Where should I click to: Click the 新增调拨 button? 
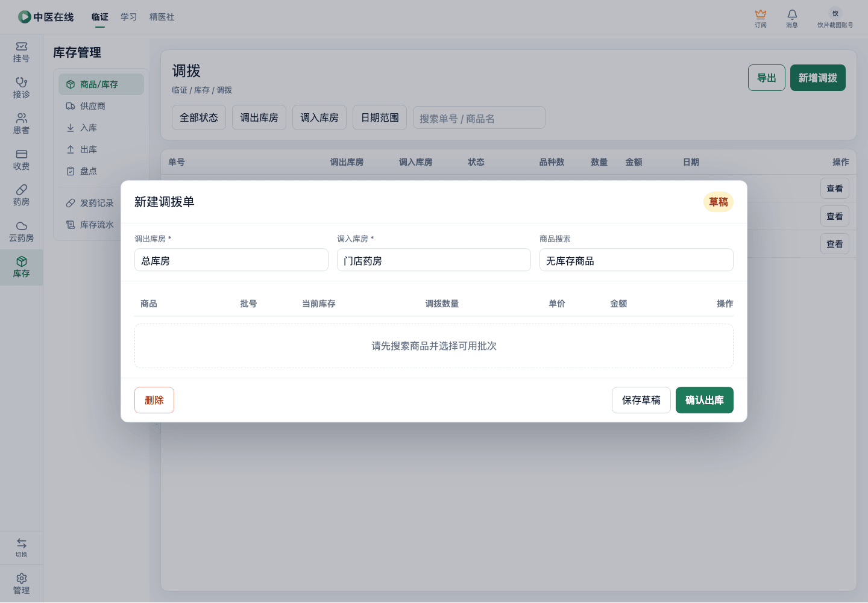pyautogui.click(x=818, y=78)
